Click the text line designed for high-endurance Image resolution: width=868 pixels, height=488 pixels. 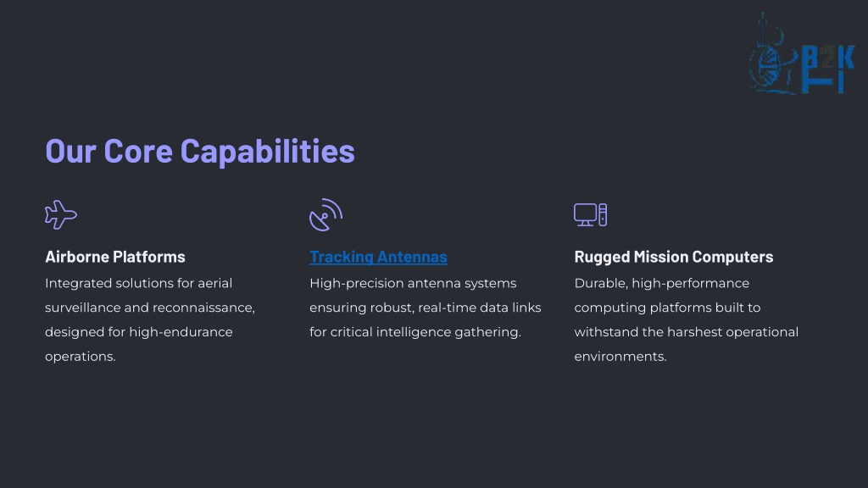coord(139,332)
